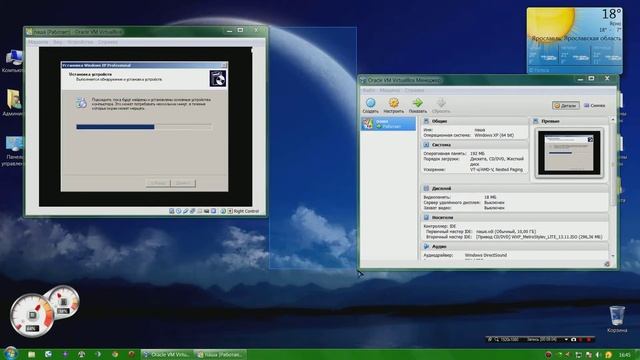Click the '18 МБ' video memory value

tap(490, 197)
